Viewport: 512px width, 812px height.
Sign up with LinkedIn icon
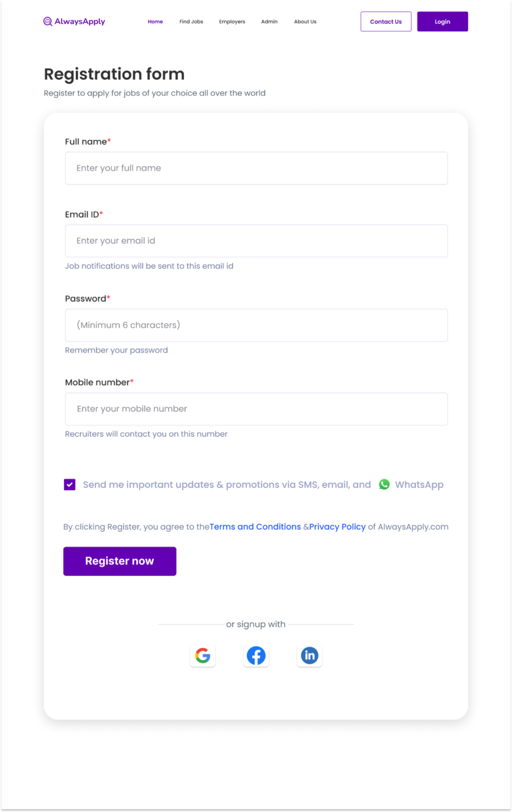pyautogui.click(x=309, y=655)
